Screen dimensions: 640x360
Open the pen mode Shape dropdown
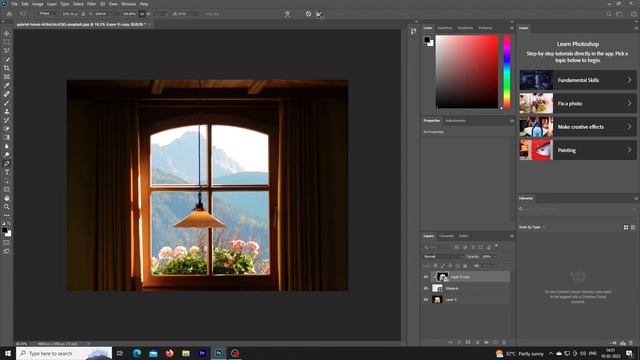coord(48,14)
